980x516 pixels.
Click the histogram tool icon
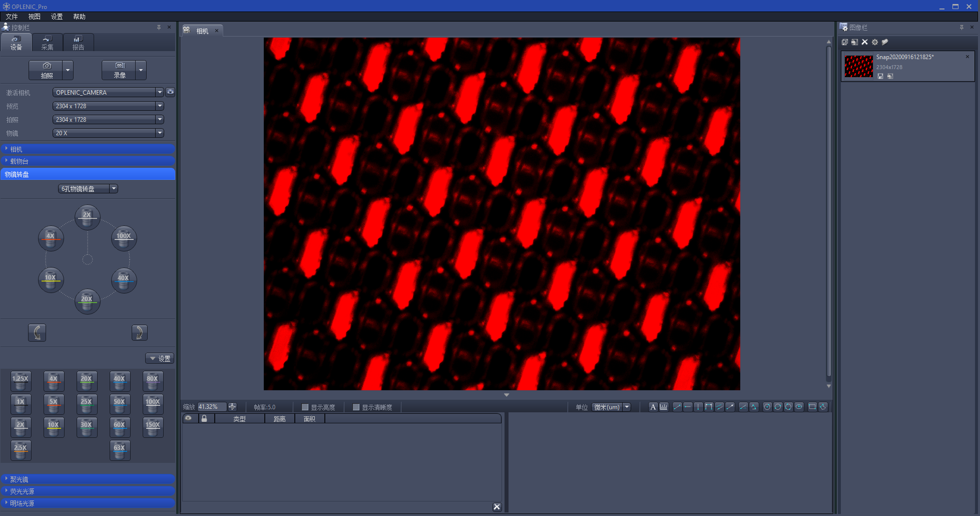point(664,407)
